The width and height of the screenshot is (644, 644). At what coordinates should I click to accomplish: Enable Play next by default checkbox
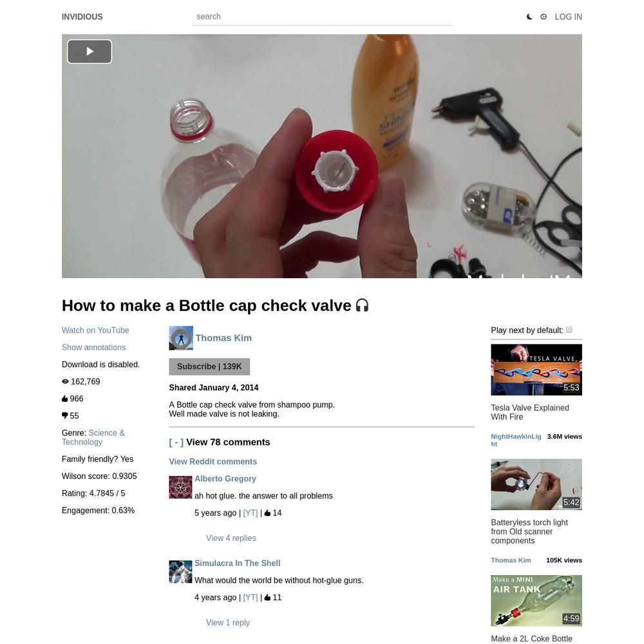(569, 330)
